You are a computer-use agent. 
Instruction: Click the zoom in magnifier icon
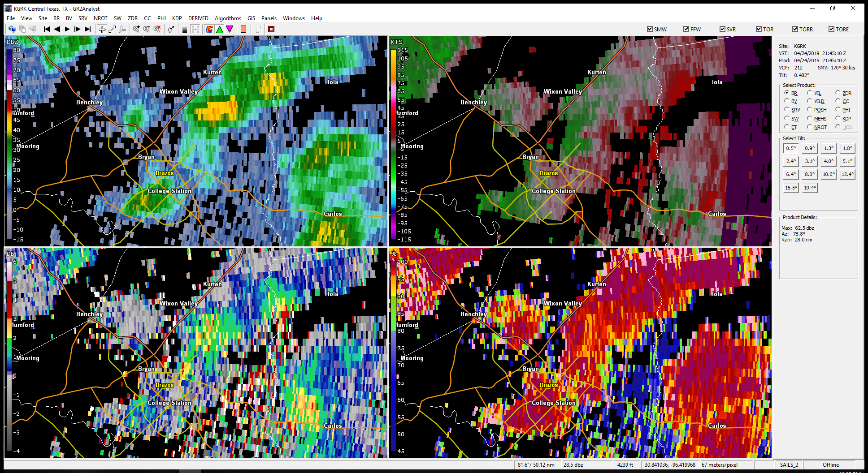click(x=136, y=29)
